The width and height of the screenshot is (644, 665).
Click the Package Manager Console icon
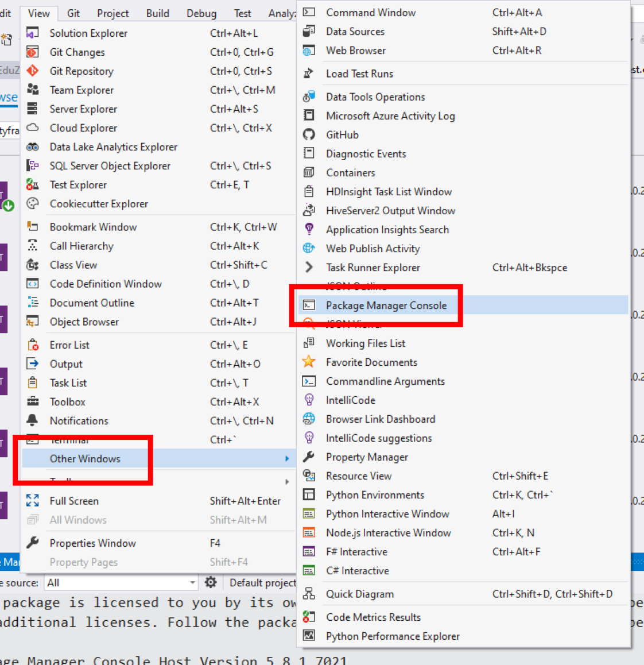309,305
